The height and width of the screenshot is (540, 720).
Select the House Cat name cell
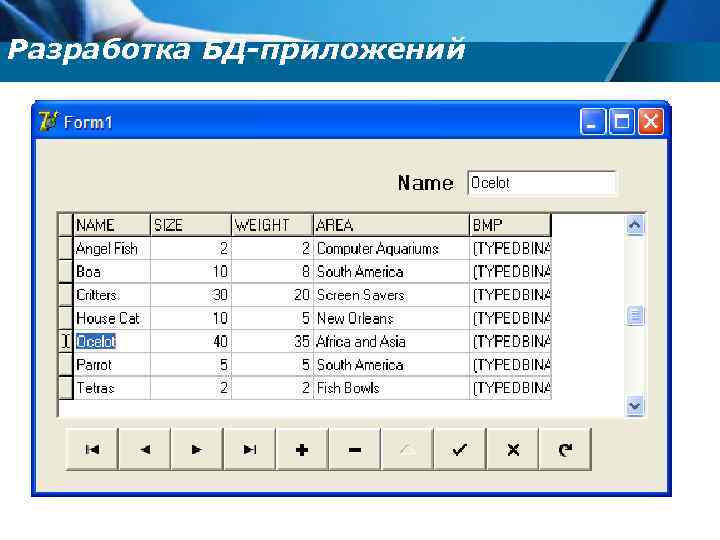112,318
